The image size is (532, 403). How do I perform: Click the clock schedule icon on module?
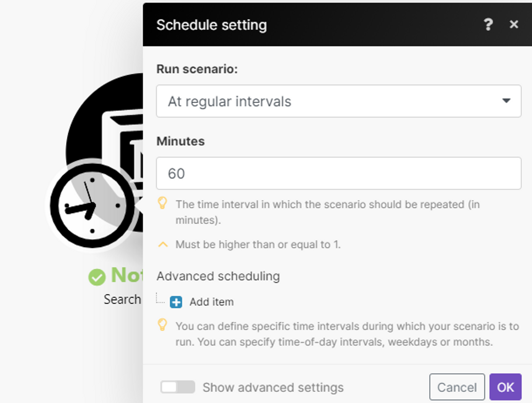[92, 205]
